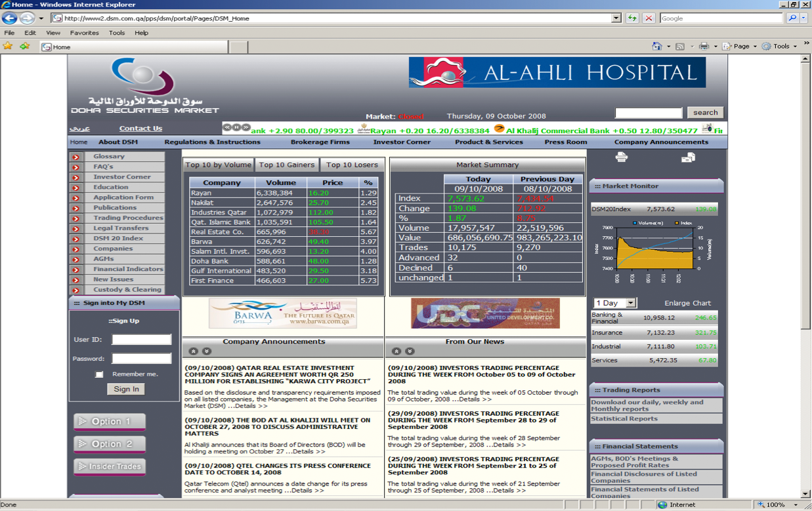Expand the toolbar overflow chevron

(806, 44)
